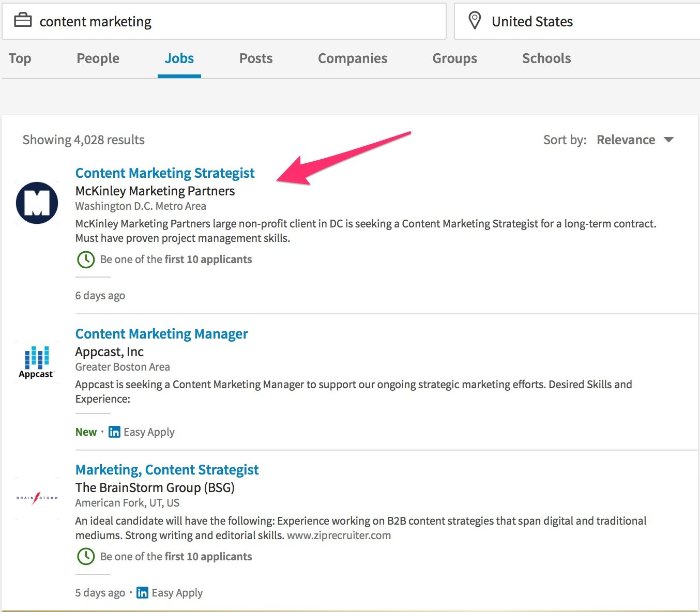Click the American Fork, UT, US text
This screenshot has height=612, width=700.
point(127,503)
